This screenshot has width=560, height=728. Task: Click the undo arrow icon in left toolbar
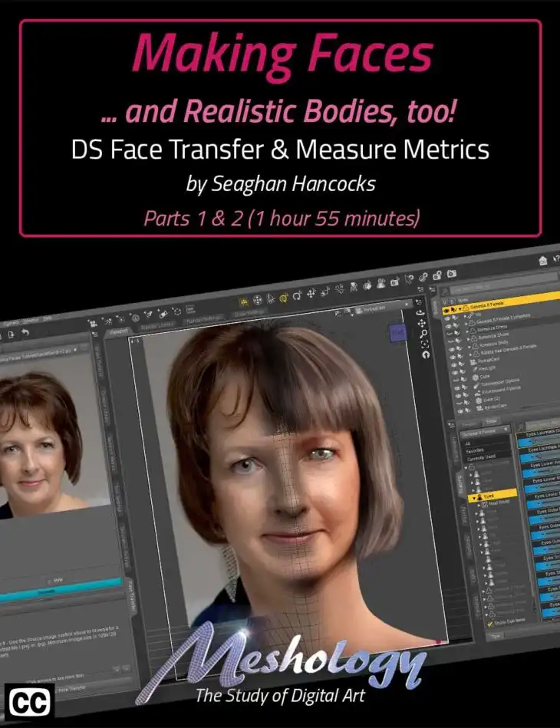[x=25, y=332]
